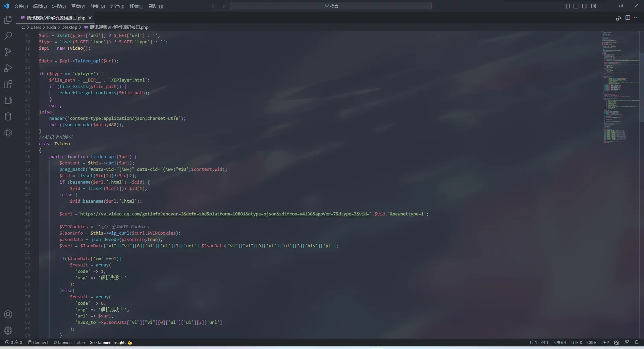Toggle the bottom panel
This screenshot has width=644, height=349.
click(576, 6)
